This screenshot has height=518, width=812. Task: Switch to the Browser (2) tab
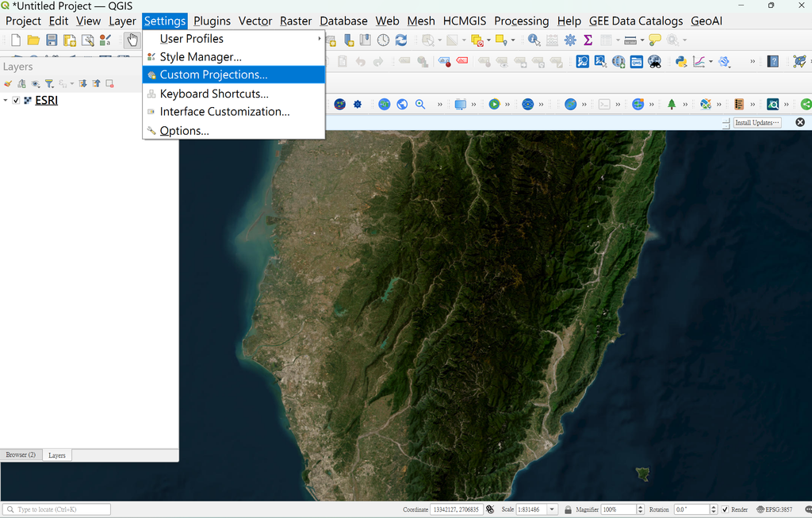coord(21,455)
